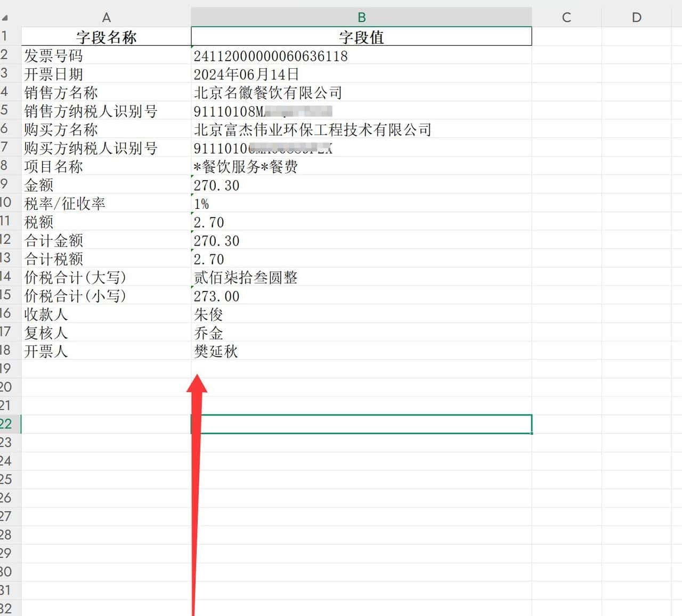Select payee name 朱俊
This screenshot has width=682, height=616.
click(x=361, y=314)
